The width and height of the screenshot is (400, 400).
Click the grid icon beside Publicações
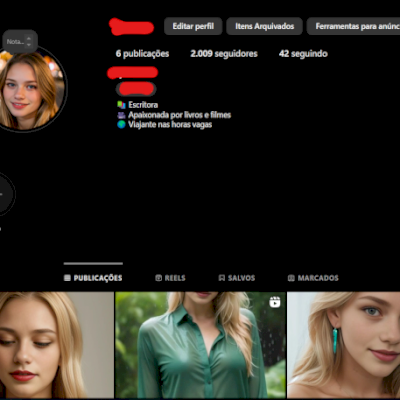[x=67, y=278]
